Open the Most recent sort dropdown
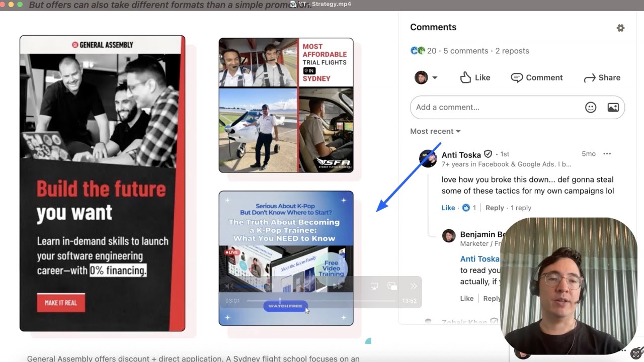This screenshot has height=362, width=644. [435, 131]
